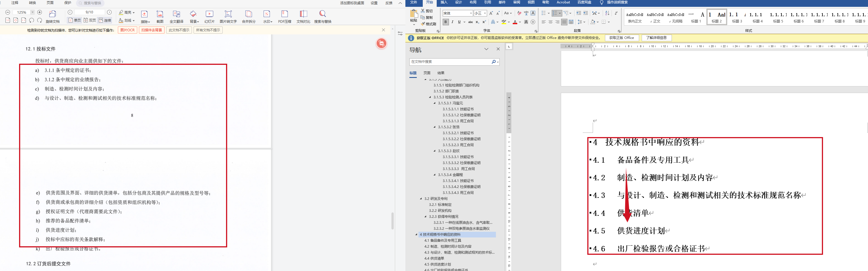Open the 保护 menu in the PDF viewer
The height and width of the screenshot is (271, 868).
click(x=68, y=3)
